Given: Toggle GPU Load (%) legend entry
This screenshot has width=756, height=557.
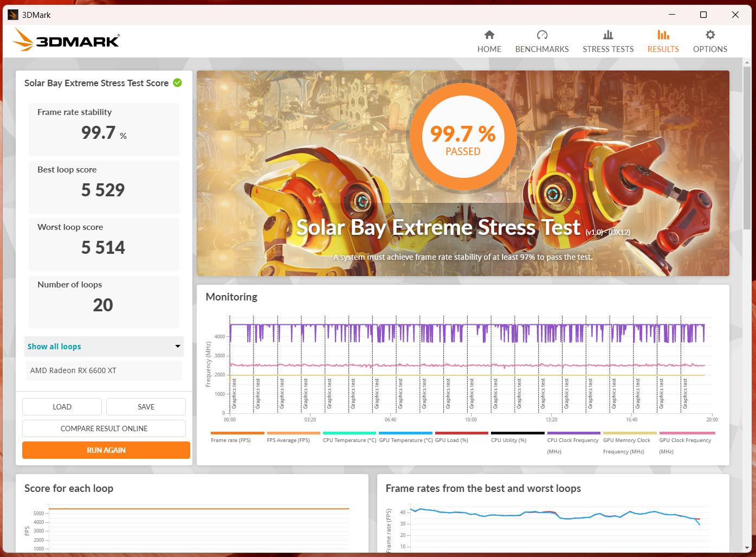Looking at the screenshot, I should pos(461,437).
